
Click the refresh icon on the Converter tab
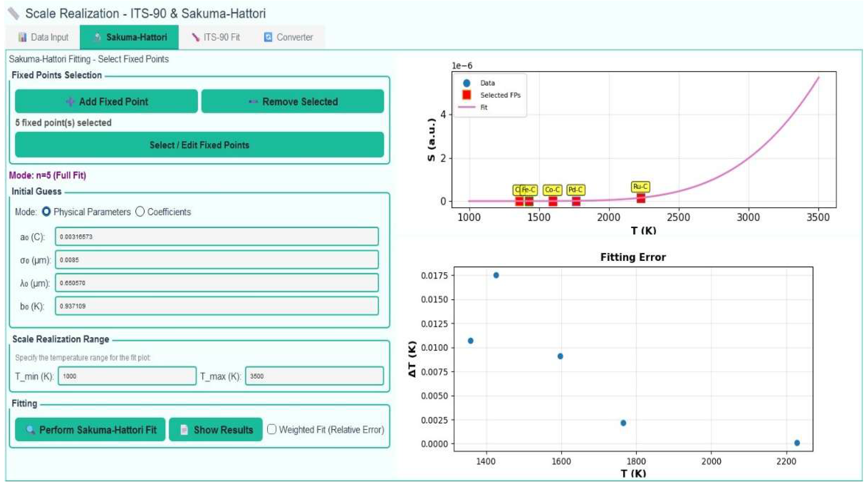click(x=268, y=37)
